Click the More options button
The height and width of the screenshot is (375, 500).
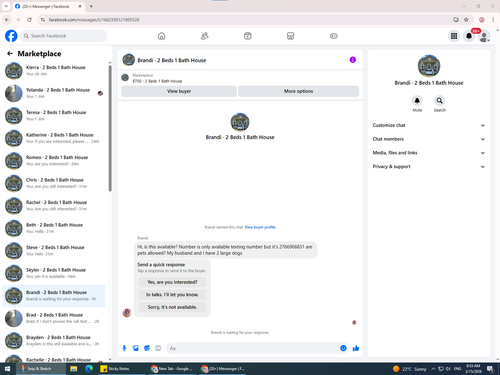[x=299, y=91]
